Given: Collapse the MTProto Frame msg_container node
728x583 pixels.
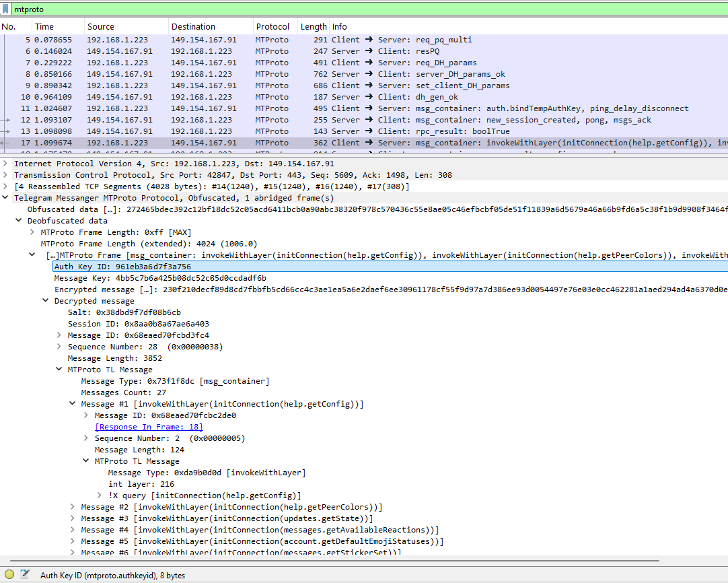Looking at the screenshot, I should click(x=32, y=255).
